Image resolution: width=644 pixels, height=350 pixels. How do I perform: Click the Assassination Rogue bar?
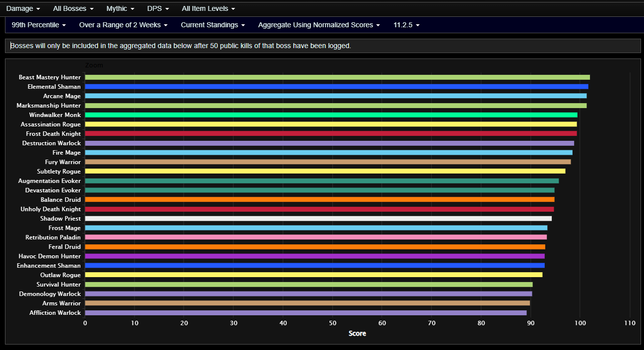pyautogui.click(x=331, y=124)
